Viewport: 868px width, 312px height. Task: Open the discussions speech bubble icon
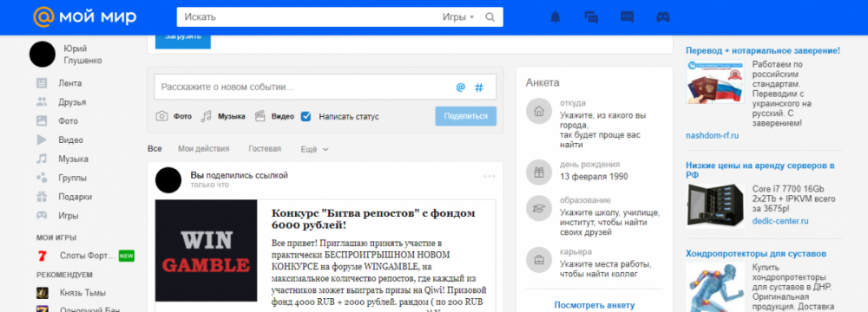[627, 17]
